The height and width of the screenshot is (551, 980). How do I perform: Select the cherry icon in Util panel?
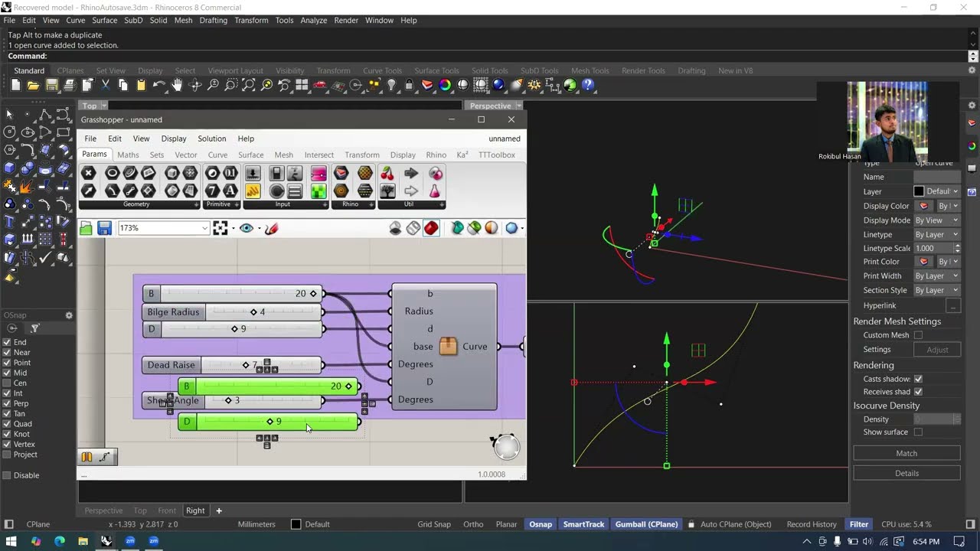tap(387, 174)
